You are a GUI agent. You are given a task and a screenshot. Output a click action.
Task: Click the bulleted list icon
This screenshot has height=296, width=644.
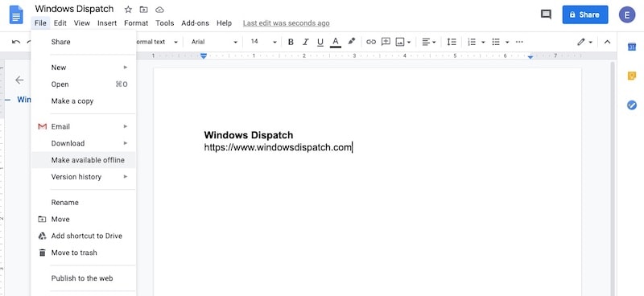point(496,42)
